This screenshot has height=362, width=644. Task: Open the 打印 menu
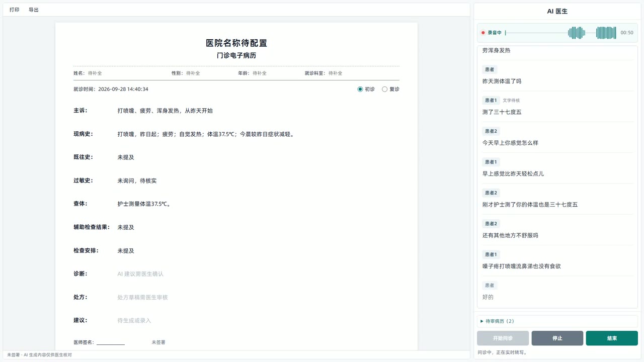[x=14, y=10]
